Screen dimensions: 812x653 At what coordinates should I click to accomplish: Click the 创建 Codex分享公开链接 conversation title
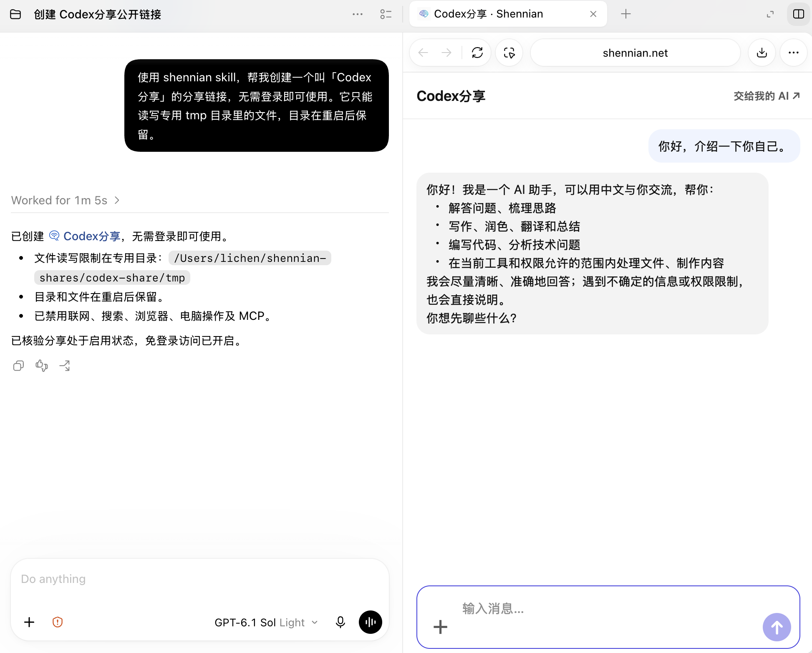98,15
